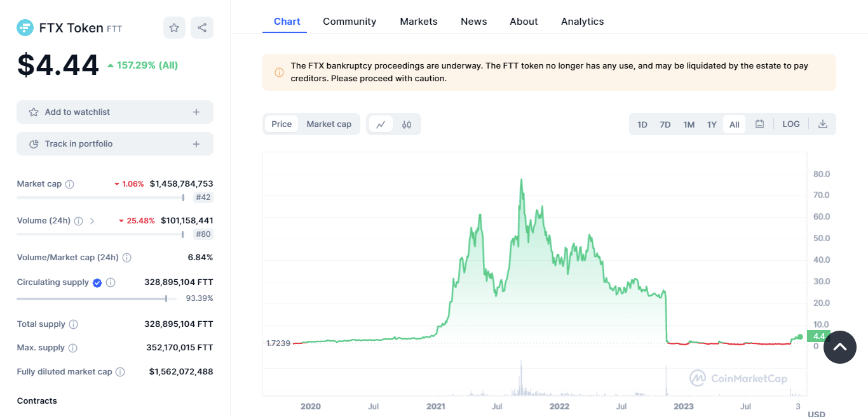Click the $1,562,072,488 fully diluted value
This screenshot has height=417, width=868.
(x=181, y=372)
